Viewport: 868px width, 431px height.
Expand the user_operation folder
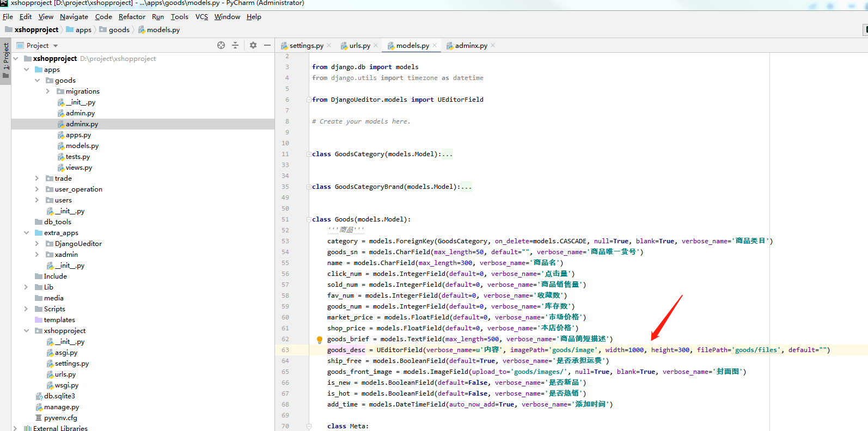(37, 189)
